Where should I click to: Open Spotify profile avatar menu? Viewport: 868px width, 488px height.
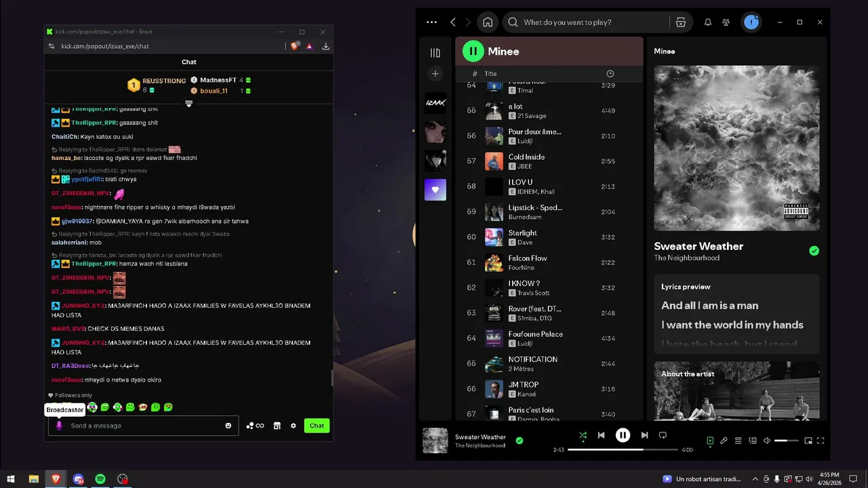751,22
